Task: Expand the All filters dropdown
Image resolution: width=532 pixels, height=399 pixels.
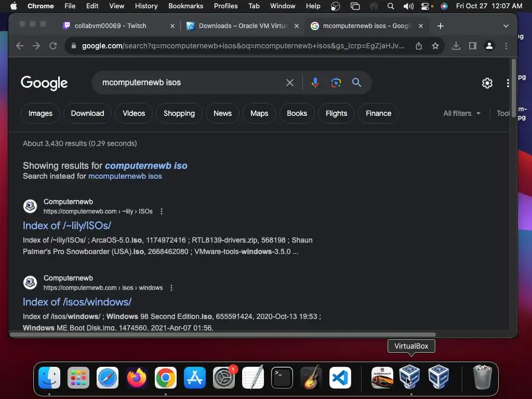Action: [462, 113]
